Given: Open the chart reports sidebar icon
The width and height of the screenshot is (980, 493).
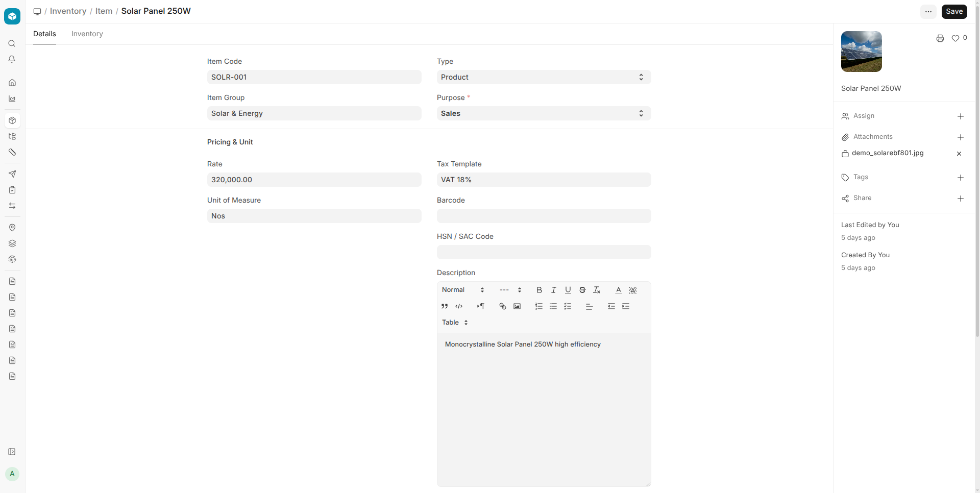Looking at the screenshot, I should tap(12, 98).
